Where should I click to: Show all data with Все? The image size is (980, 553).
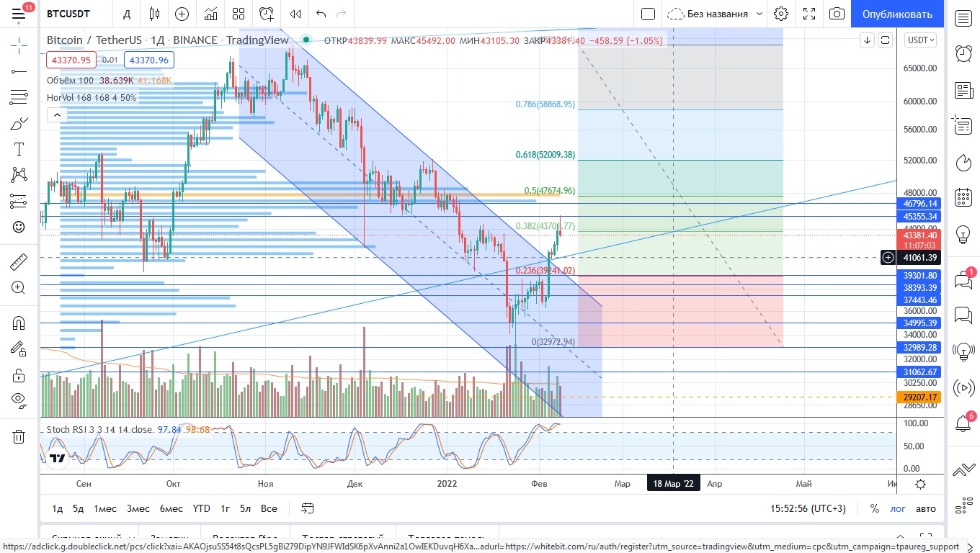tap(269, 508)
